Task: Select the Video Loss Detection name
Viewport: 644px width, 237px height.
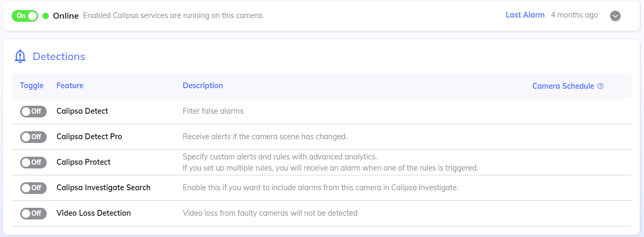Action: point(93,213)
